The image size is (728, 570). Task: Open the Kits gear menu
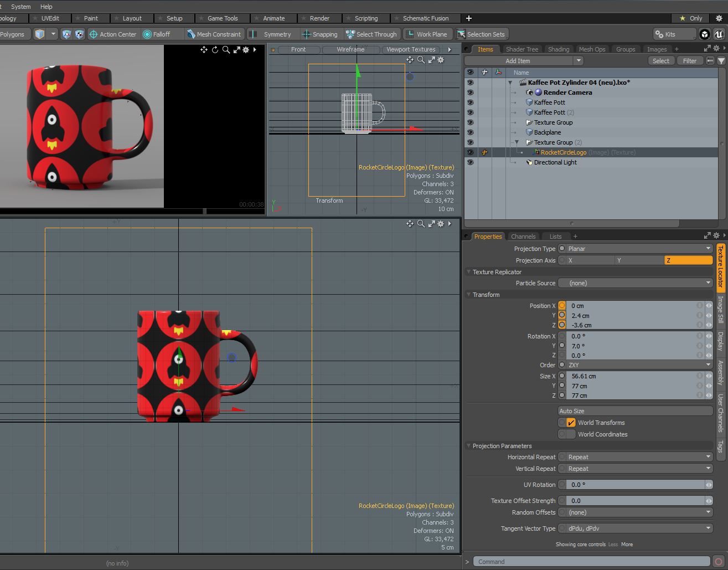[x=659, y=34]
